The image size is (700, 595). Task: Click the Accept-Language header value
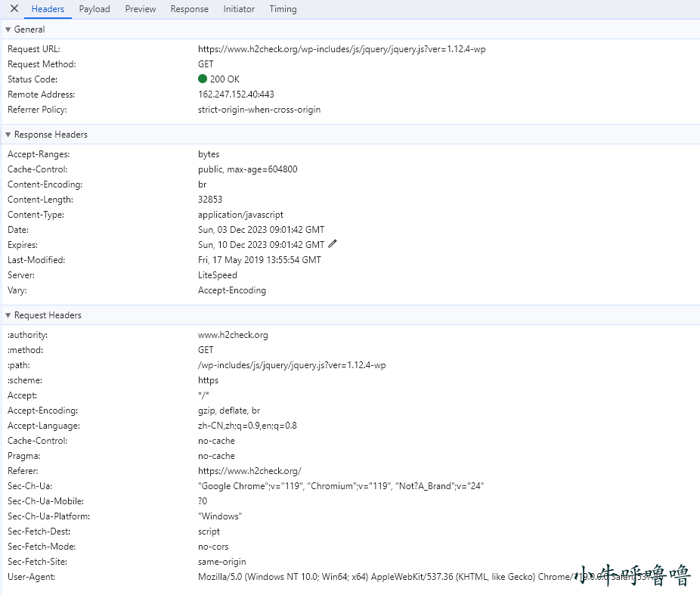[x=247, y=426]
